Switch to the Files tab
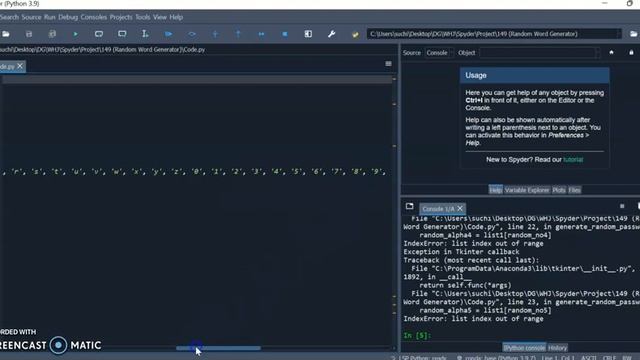Screen dimensions: 640x360 click(x=574, y=190)
